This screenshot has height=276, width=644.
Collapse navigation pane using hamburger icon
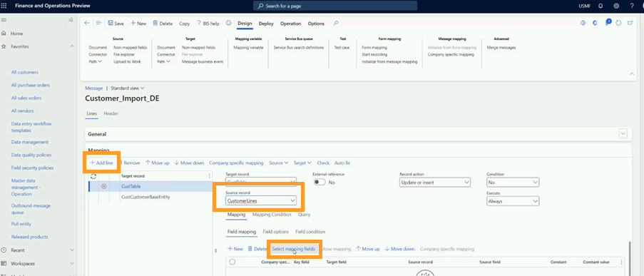(x=4, y=20)
